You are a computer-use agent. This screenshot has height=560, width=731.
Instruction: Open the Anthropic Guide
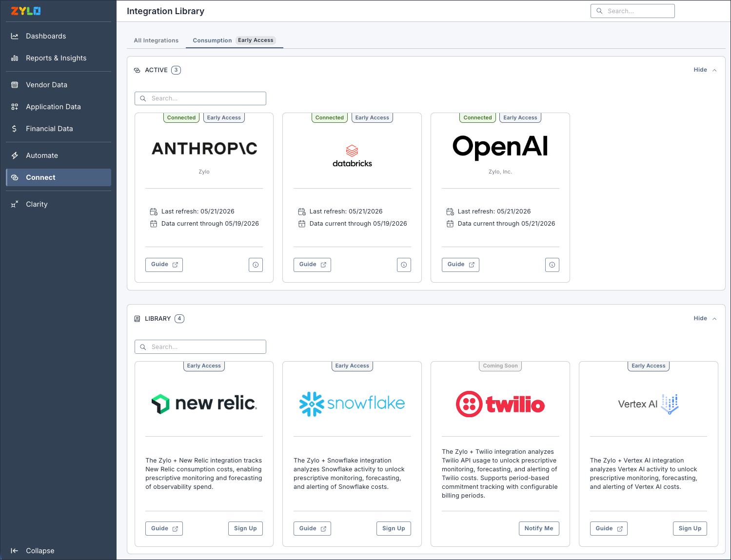(164, 265)
